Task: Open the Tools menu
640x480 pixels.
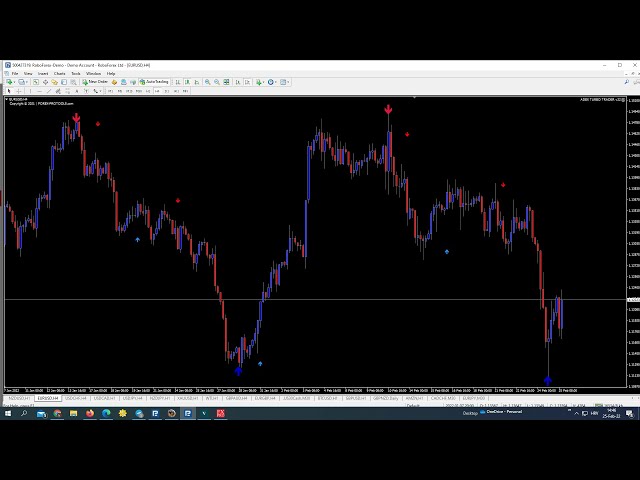Action: [76, 73]
